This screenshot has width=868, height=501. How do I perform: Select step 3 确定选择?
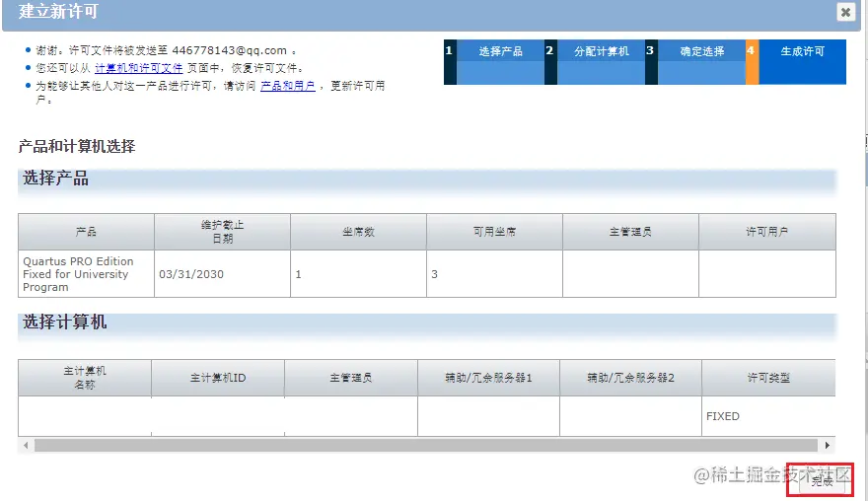695,61
